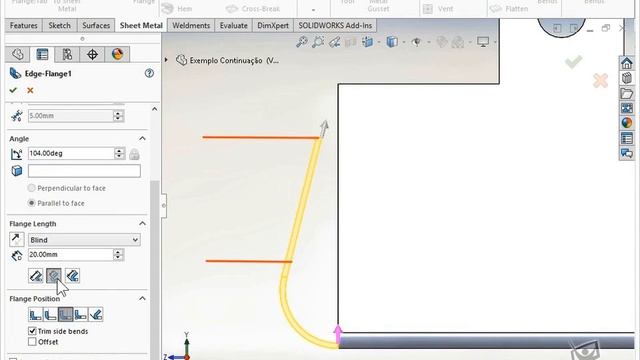Switch to the Evaluate tab
Screen dimensions: 640x360
[233, 25]
